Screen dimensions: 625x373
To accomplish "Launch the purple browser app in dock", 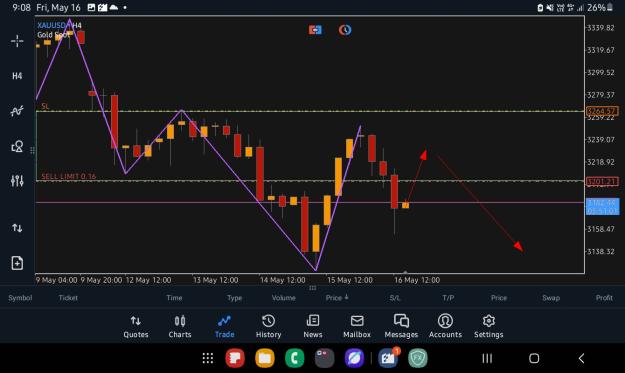I will pos(354,358).
